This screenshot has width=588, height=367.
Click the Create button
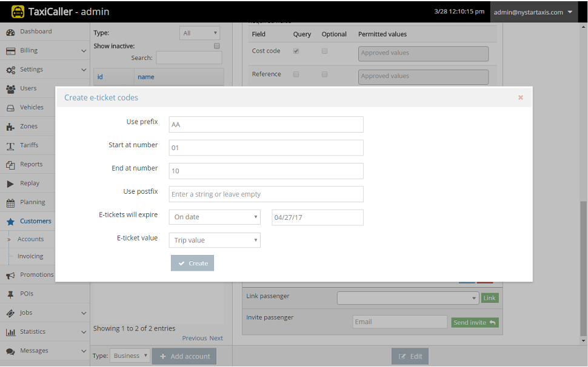(192, 263)
